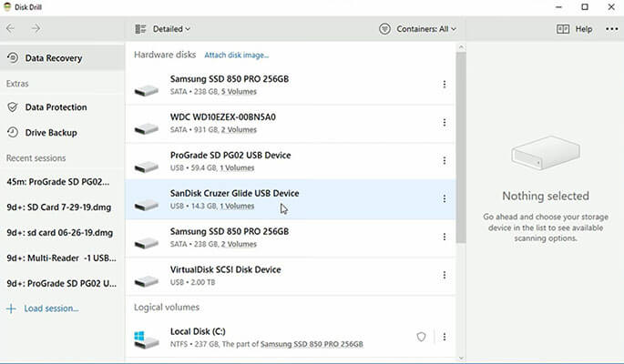Click the drive icon of WDC WD10EZEX-00BN5A0
The image size is (624, 364).
[x=146, y=128]
